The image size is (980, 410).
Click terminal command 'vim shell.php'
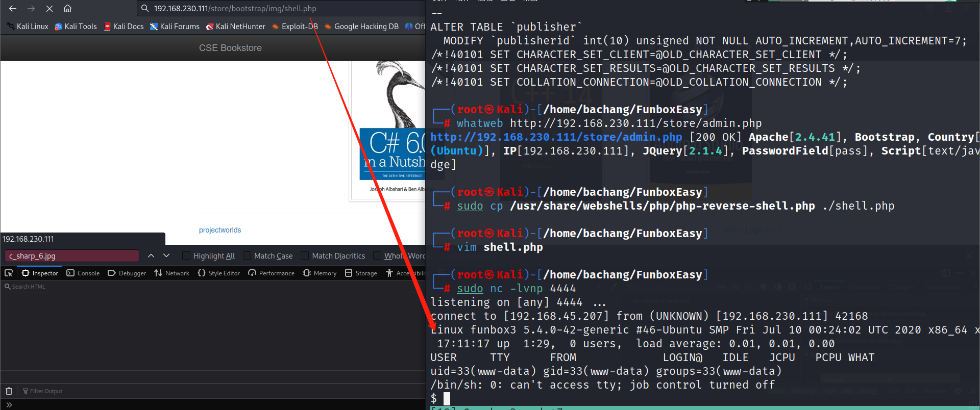coord(500,247)
